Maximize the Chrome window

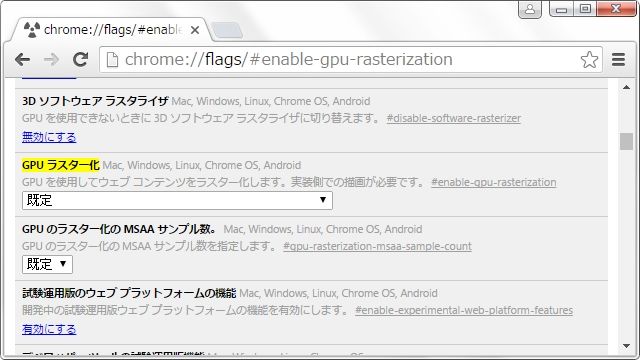585,9
